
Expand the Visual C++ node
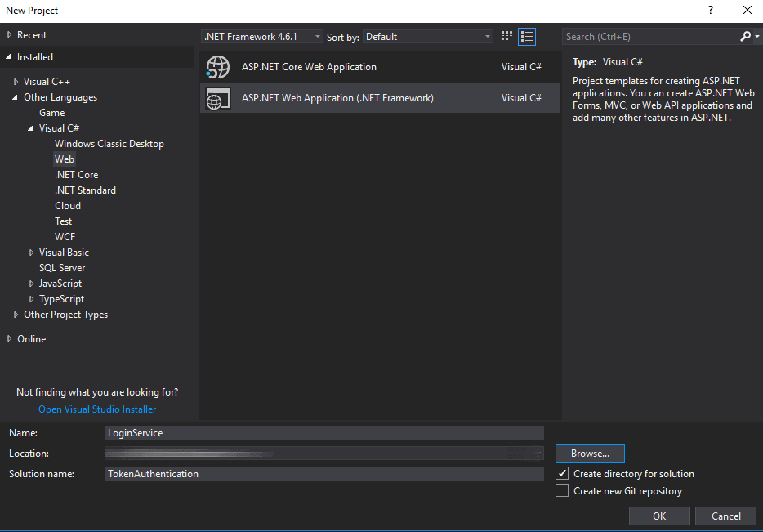coord(16,82)
